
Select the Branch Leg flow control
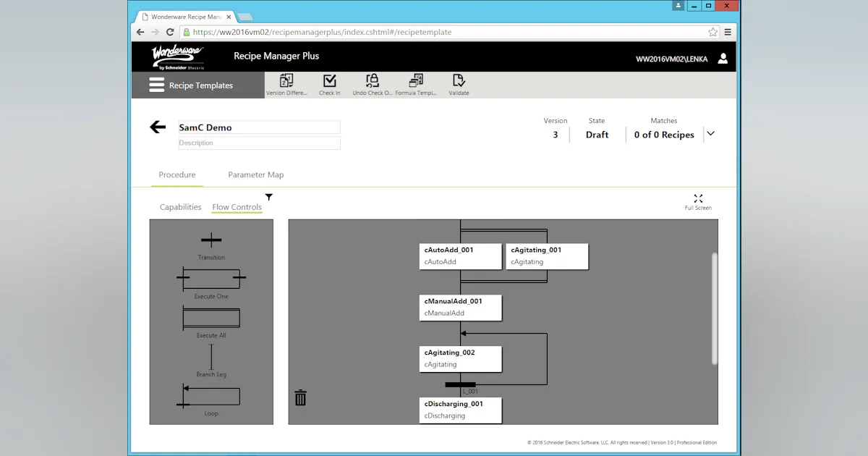pyautogui.click(x=211, y=361)
